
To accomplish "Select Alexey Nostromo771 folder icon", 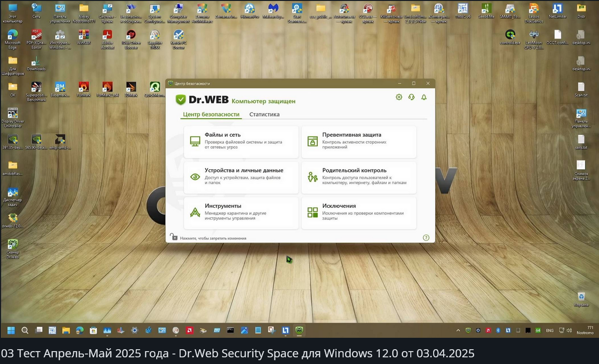I will 84,13.
